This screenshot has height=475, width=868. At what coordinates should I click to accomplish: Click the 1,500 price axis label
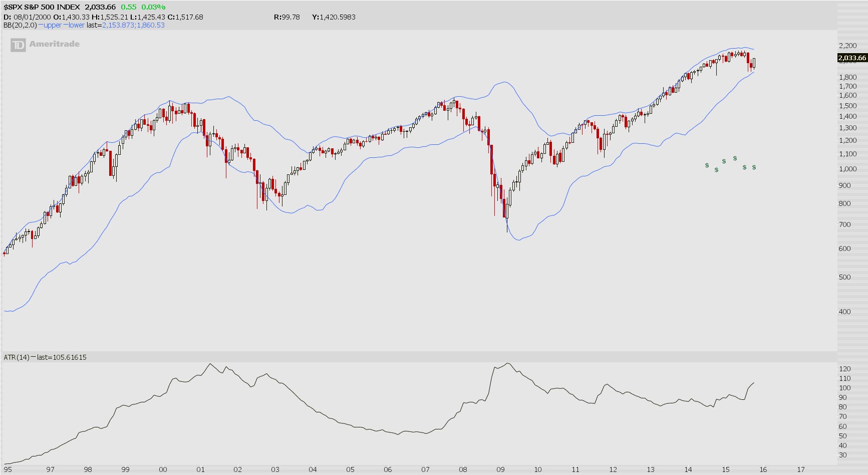click(x=847, y=106)
